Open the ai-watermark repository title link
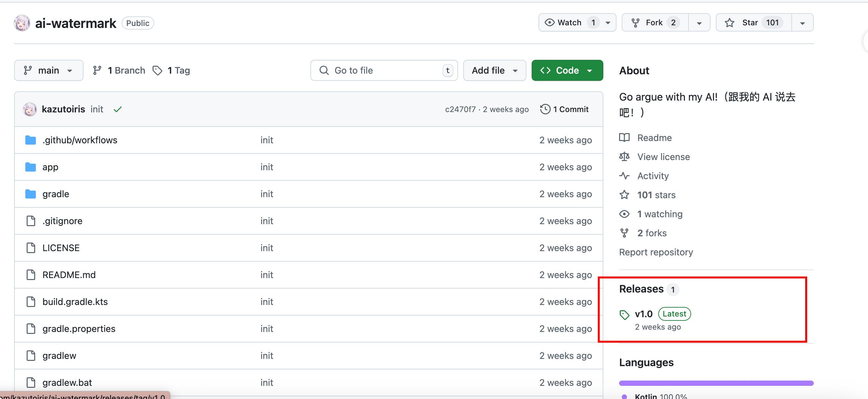 [x=76, y=23]
